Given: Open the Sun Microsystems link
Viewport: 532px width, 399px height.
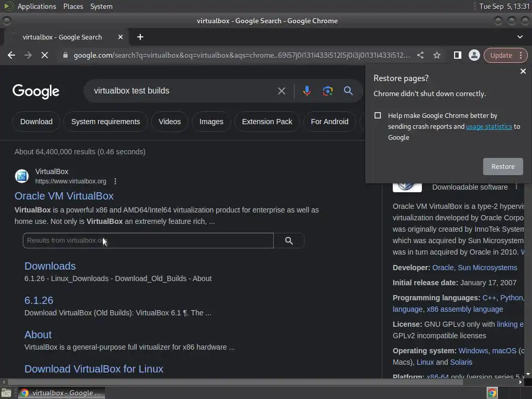Looking at the screenshot, I should [487, 268].
